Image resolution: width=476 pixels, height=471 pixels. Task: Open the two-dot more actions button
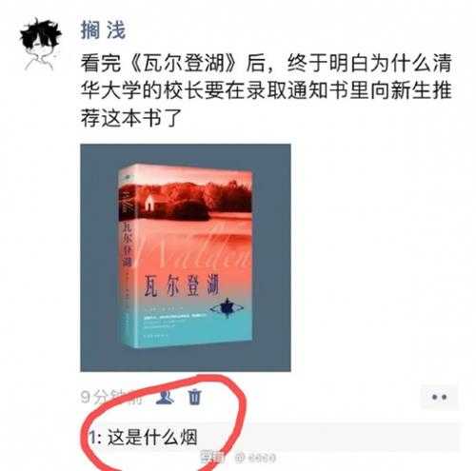[x=440, y=397]
